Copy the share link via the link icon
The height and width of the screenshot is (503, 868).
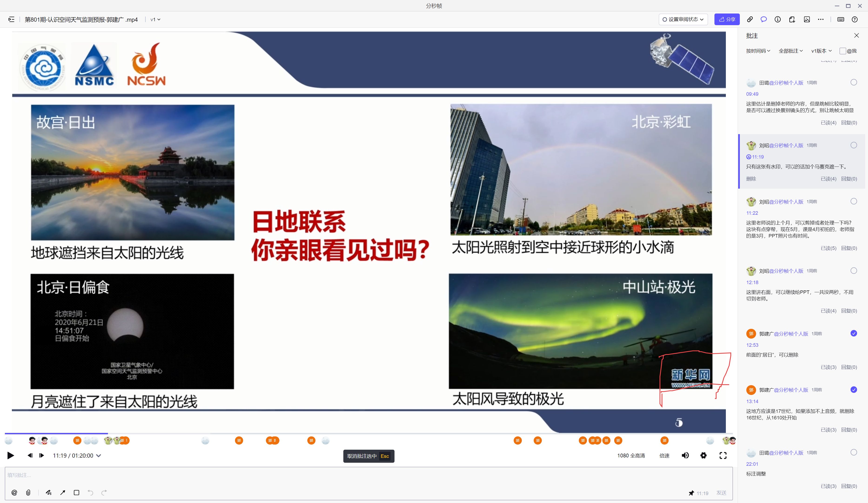[x=750, y=19]
